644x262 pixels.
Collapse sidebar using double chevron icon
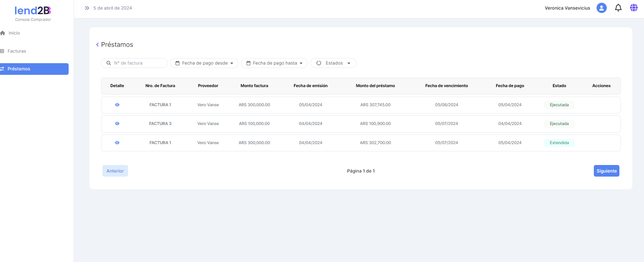coord(87,8)
